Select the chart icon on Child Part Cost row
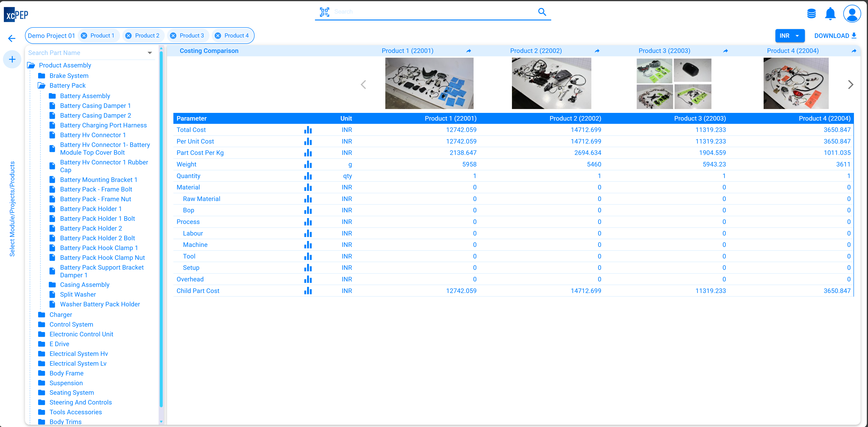 pyautogui.click(x=308, y=291)
